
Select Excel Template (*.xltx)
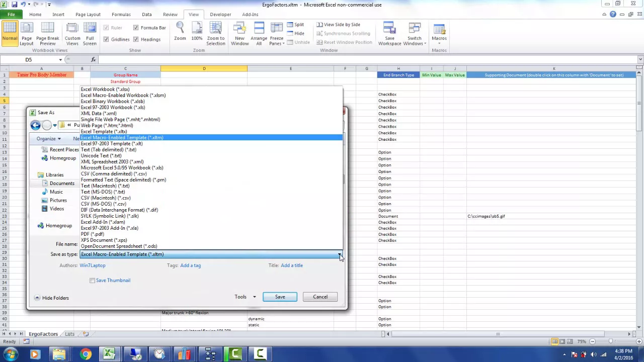click(211, 132)
